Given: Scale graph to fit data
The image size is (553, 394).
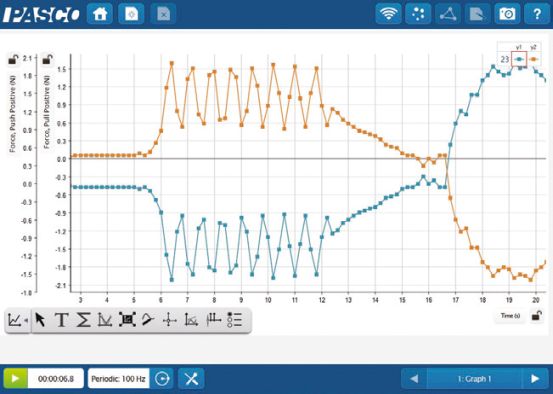Looking at the screenshot, I should pyautogui.click(x=127, y=320).
